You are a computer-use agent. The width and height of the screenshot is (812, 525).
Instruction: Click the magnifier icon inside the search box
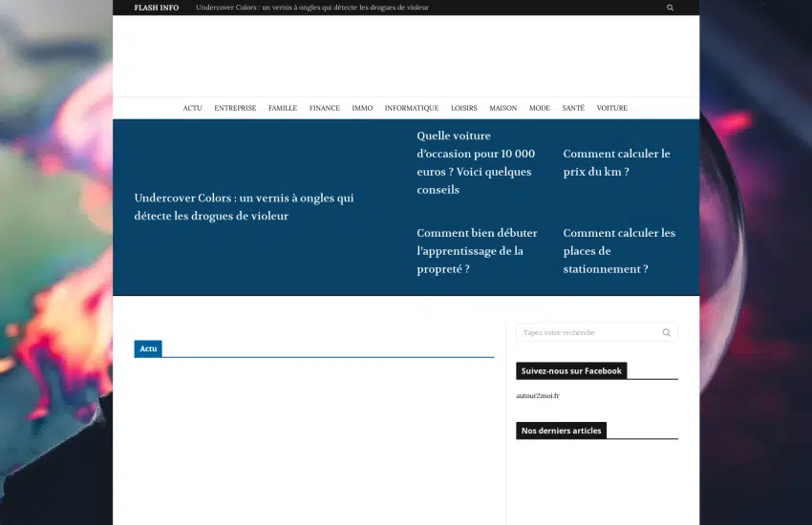(666, 333)
